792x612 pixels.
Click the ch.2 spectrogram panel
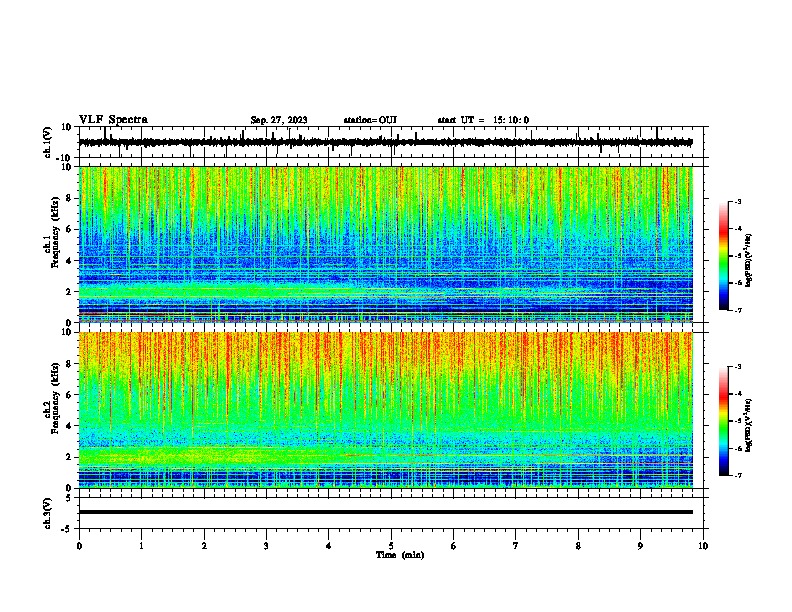[385, 410]
